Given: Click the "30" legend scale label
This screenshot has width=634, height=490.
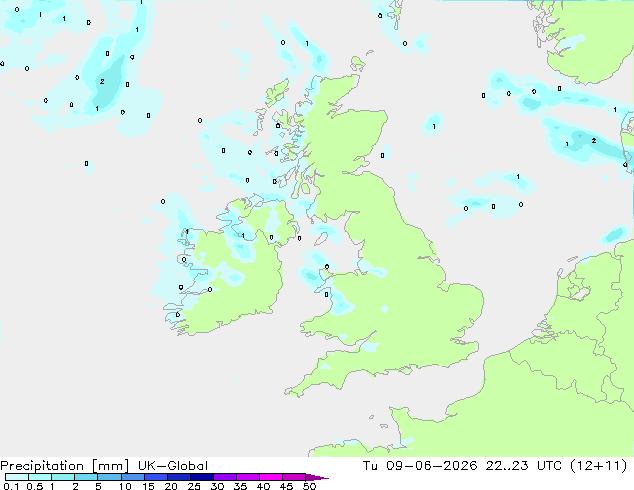Looking at the screenshot, I should 217,486.
